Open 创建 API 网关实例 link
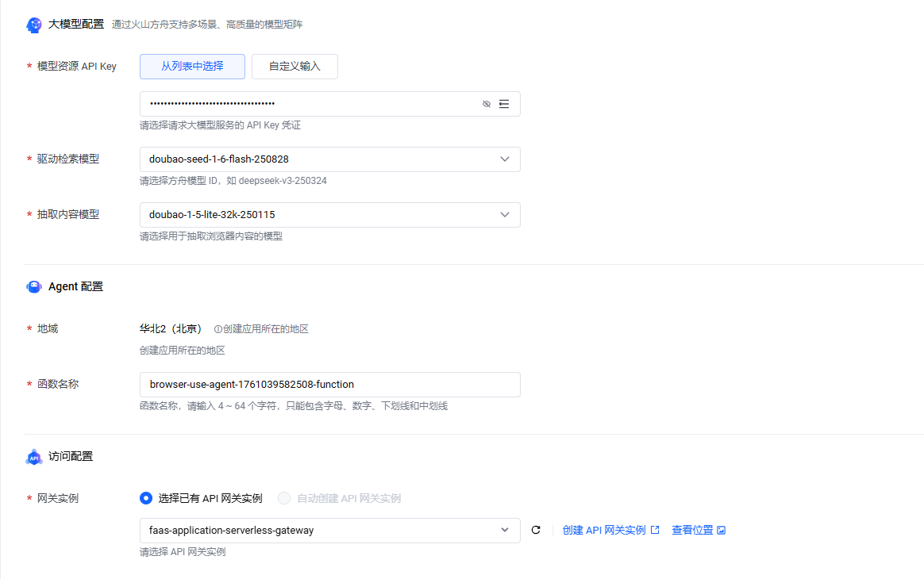The height and width of the screenshot is (579, 924). coord(604,530)
